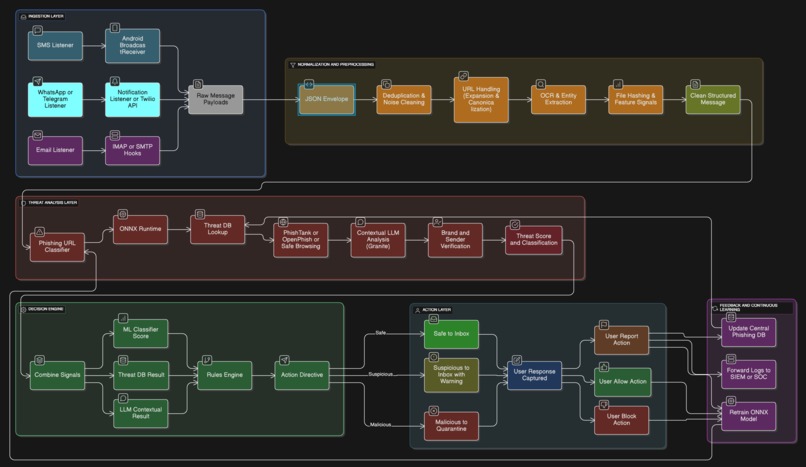This screenshot has width=806, height=467.
Task: Click the warning triangle icon on Phishing URL Classifier
Action: click(x=40, y=232)
